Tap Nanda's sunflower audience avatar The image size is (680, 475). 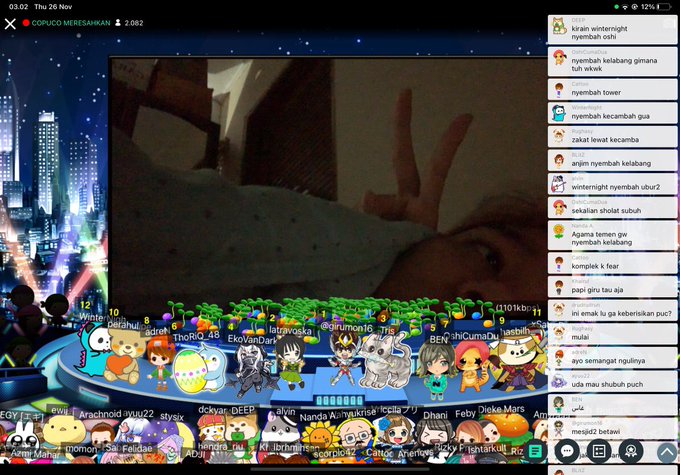tap(320, 435)
